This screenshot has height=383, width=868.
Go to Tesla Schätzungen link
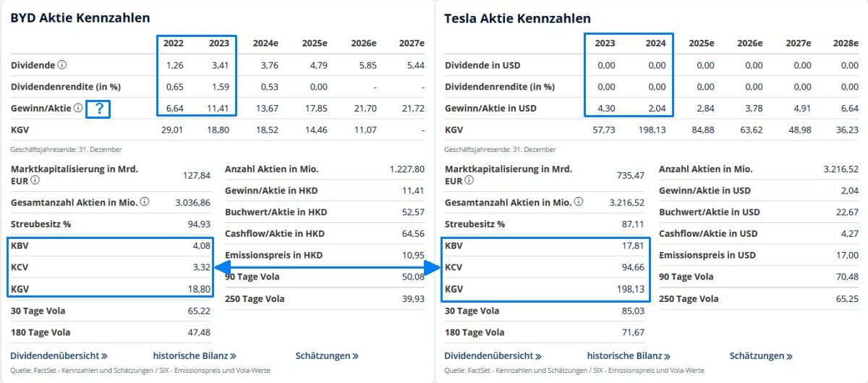[761, 355]
